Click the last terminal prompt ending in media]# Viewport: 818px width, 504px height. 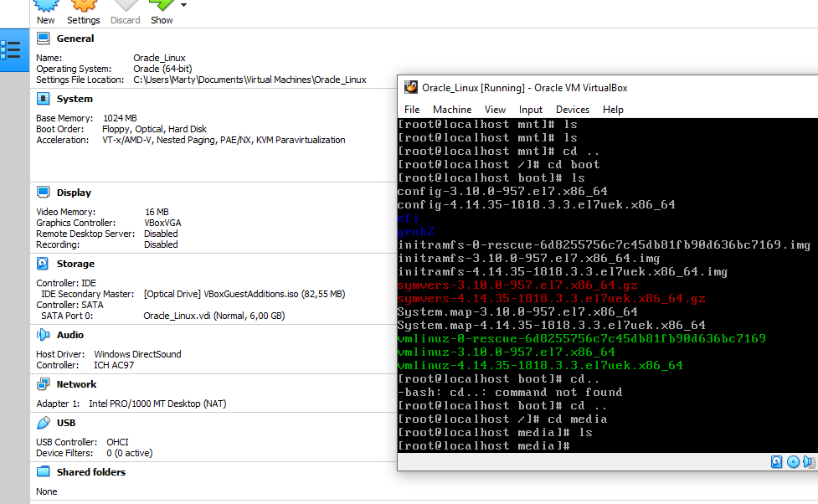(x=484, y=446)
